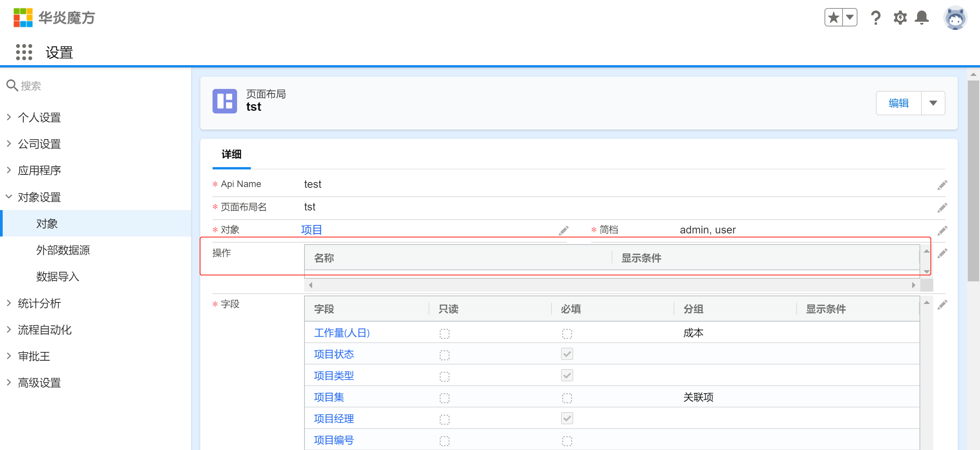
Task: Open the settings gear icon
Action: tap(900, 18)
